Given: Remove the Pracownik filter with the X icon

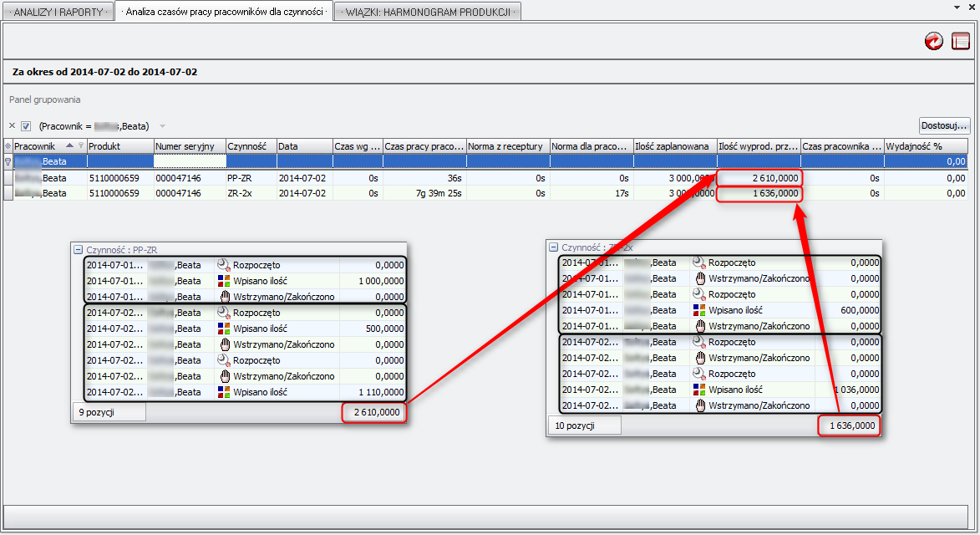Looking at the screenshot, I should (x=12, y=126).
